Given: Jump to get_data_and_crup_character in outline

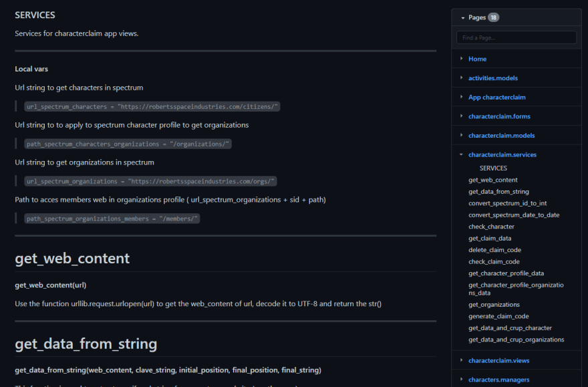Looking at the screenshot, I should 510,328.
